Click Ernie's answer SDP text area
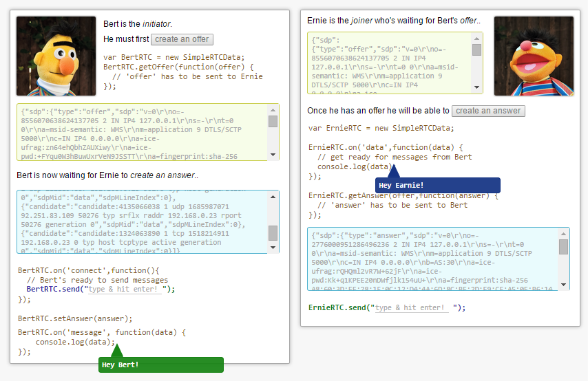This screenshot has height=381, width=588. (x=439, y=259)
